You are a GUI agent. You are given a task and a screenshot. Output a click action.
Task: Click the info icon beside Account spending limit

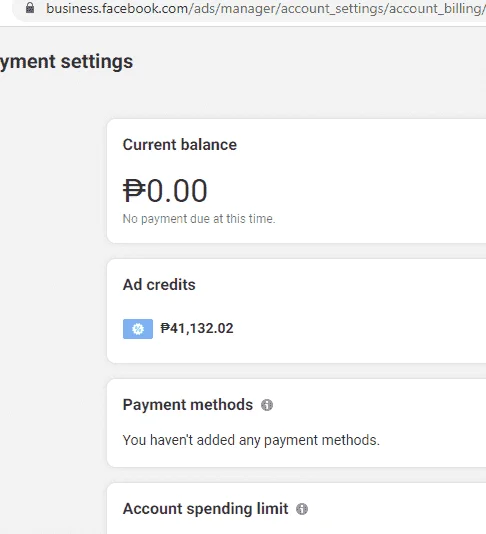302,509
